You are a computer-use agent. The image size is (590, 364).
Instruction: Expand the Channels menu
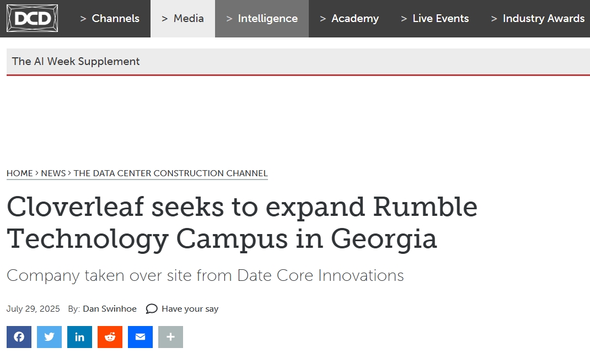coord(110,18)
